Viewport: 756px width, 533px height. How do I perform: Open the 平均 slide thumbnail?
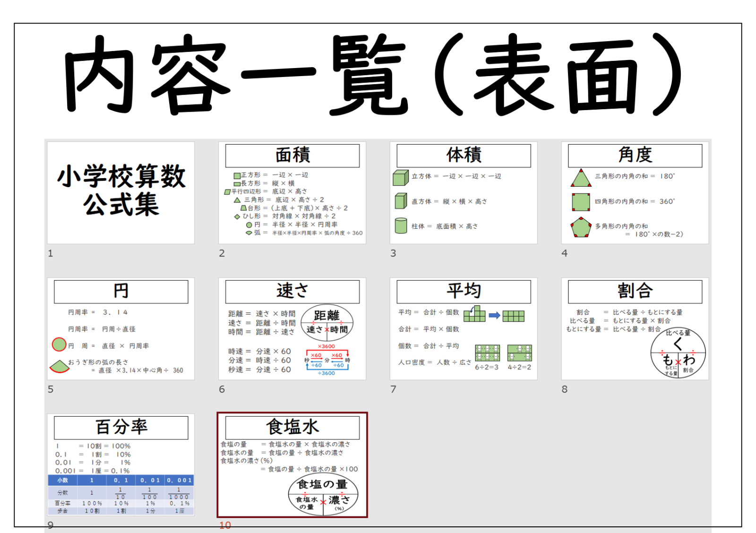tap(464, 329)
